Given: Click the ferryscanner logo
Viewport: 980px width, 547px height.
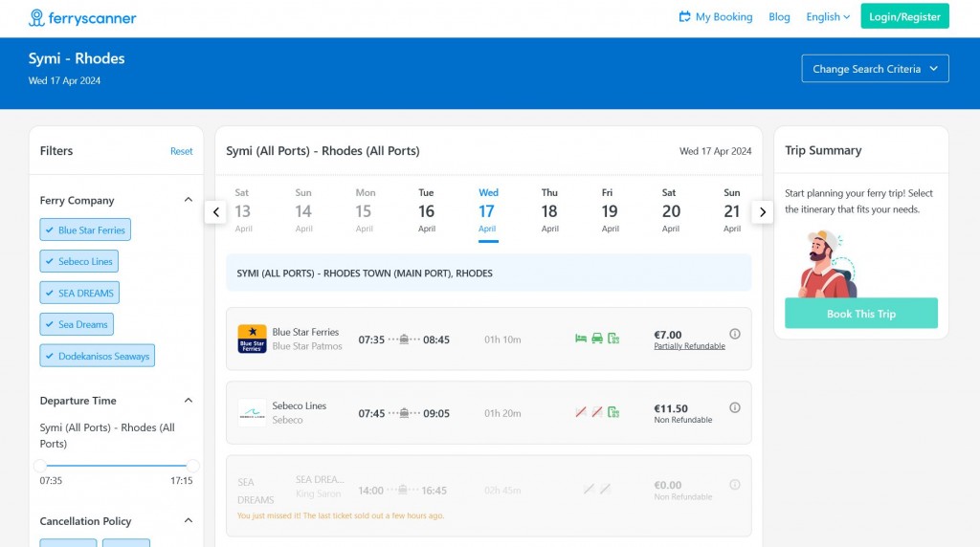Looking at the screenshot, I should tap(82, 18).
